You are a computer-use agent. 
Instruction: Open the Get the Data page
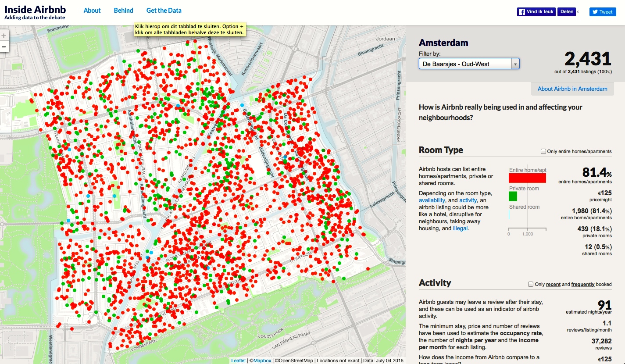pos(164,11)
